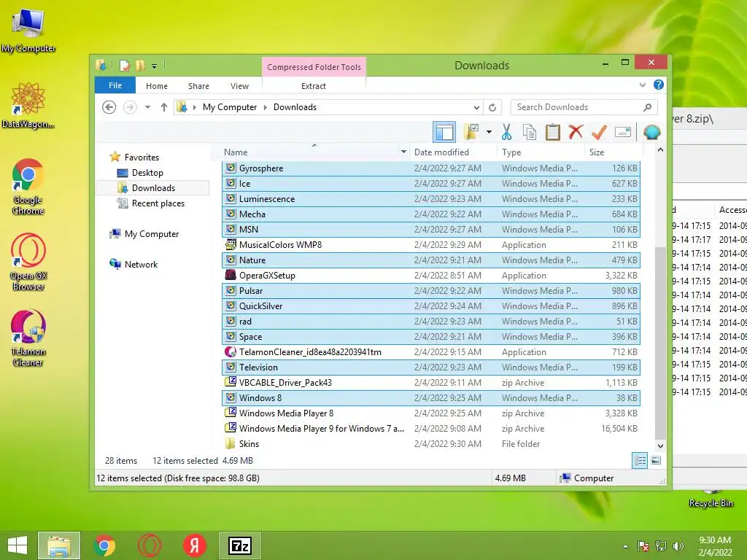This screenshot has height=560, width=747.
Task: Open Customize Quick Access Toolbar dropdown
Action: point(155,66)
